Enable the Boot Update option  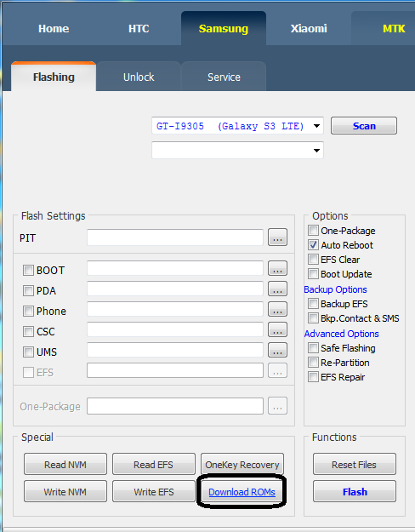[x=313, y=273]
